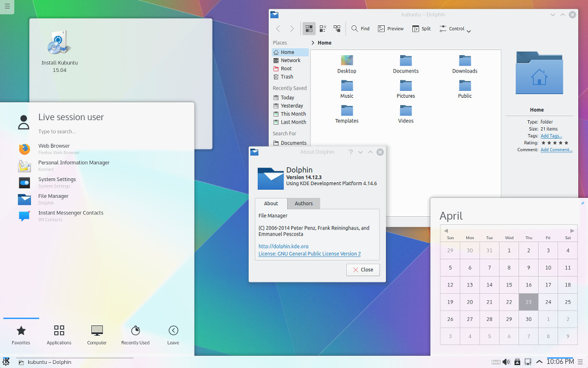Select Home in Places panel

290,52
